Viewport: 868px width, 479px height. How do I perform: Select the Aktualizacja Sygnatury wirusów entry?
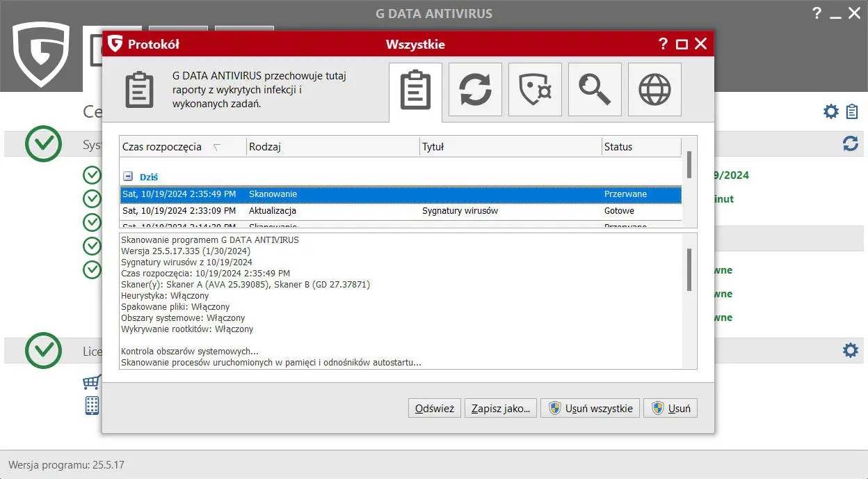[400, 211]
